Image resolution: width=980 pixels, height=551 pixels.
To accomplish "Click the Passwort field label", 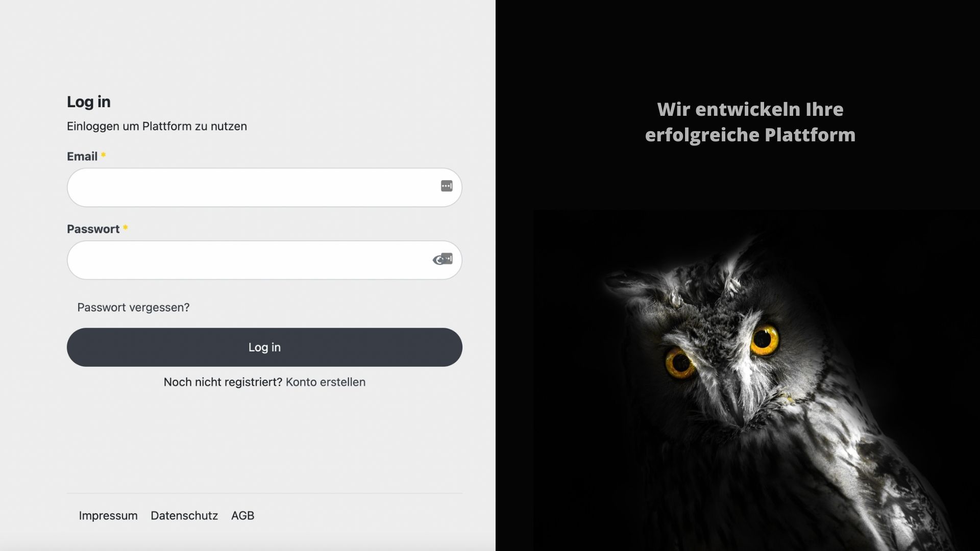I will [x=93, y=229].
